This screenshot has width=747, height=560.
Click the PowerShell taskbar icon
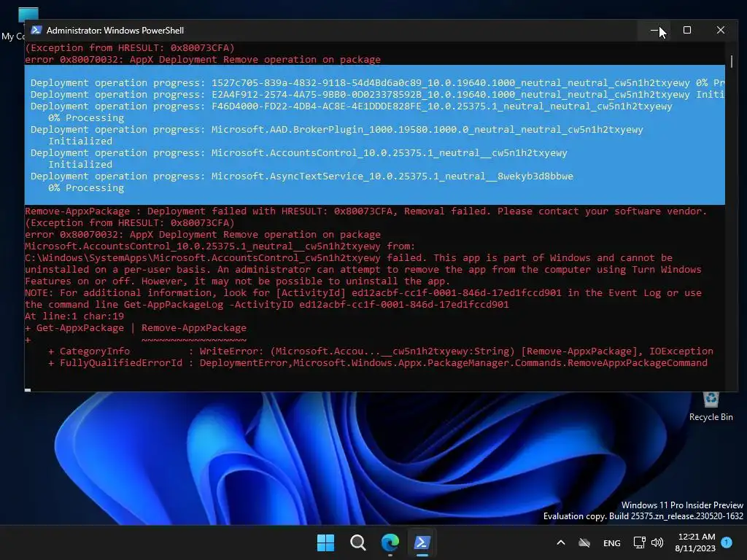422,542
